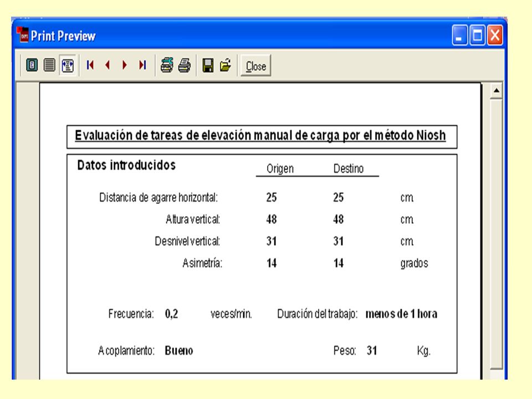
Task: Click the 'Desnivel vertical:' label
Action: pyautogui.click(x=188, y=241)
